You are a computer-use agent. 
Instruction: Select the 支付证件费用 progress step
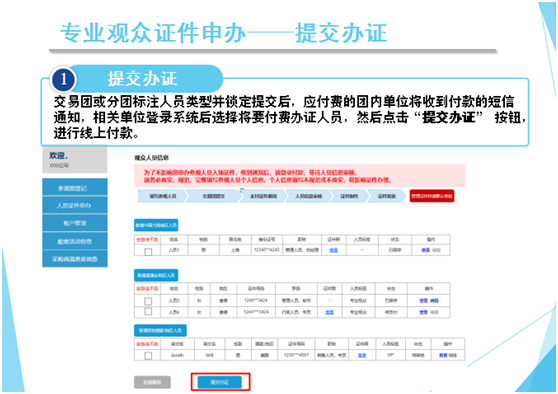(x=263, y=196)
